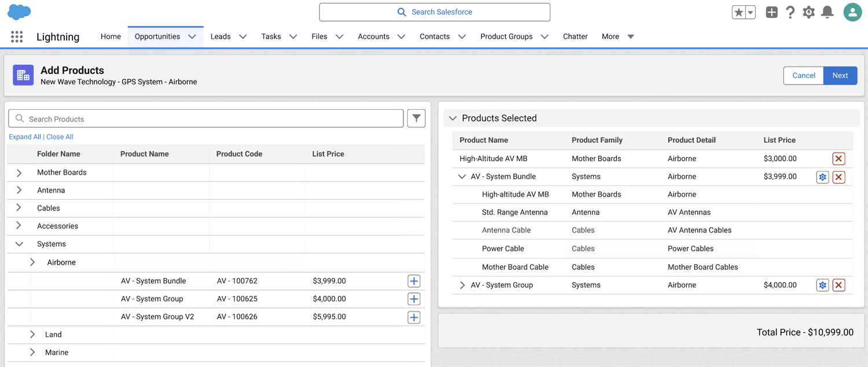This screenshot has height=367, width=868.
Task: Open the App Launcher grid icon
Action: (17, 37)
